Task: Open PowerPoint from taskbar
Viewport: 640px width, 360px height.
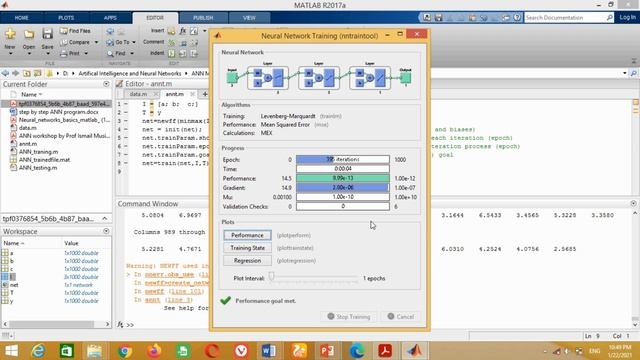Action: click(327, 351)
